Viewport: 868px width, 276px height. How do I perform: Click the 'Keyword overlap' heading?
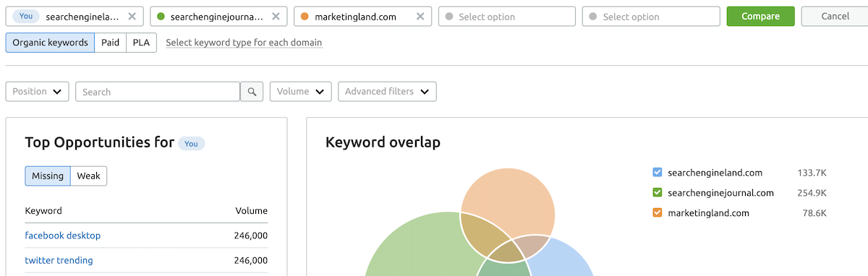pyautogui.click(x=383, y=143)
